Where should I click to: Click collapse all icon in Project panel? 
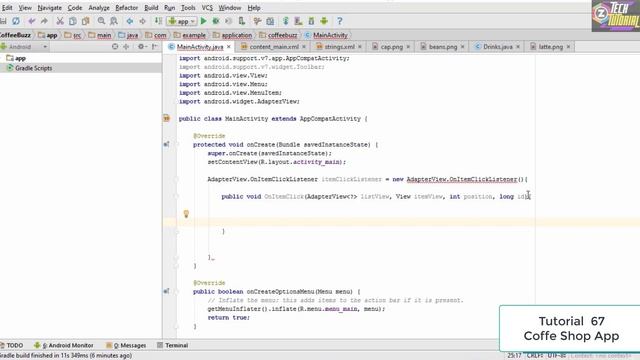tap(126, 47)
